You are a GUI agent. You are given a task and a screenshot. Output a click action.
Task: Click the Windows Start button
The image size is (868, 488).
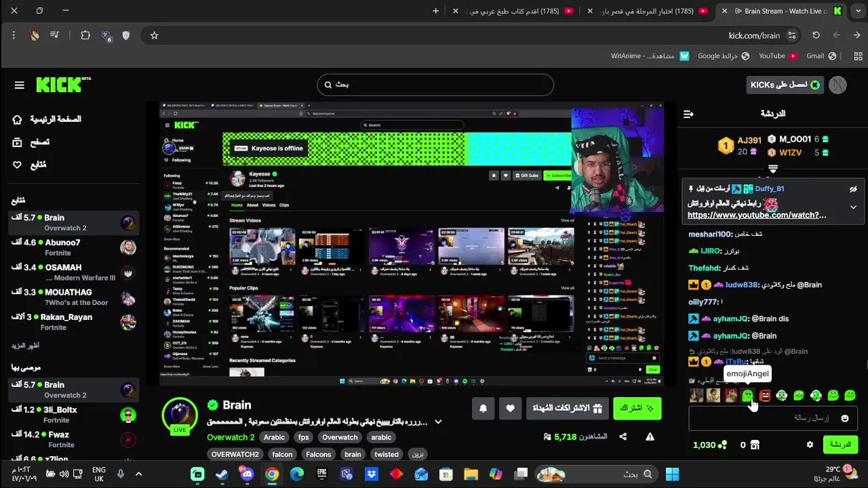click(x=672, y=474)
